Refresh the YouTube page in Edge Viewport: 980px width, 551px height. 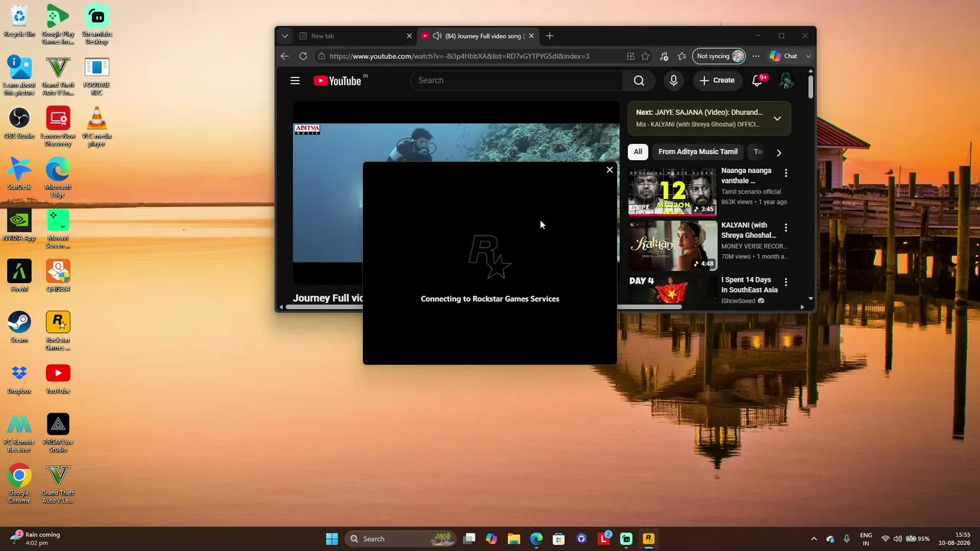(x=303, y=56)
